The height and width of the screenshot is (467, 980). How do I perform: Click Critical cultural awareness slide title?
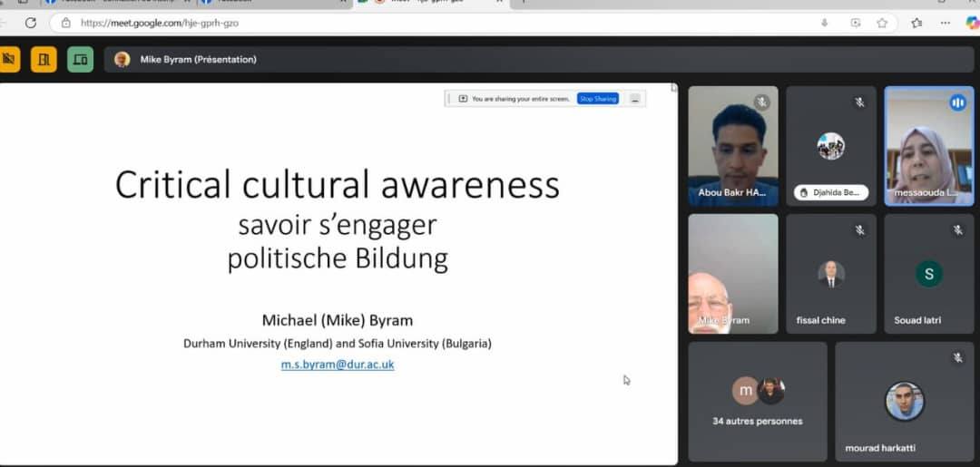[338, 185]
